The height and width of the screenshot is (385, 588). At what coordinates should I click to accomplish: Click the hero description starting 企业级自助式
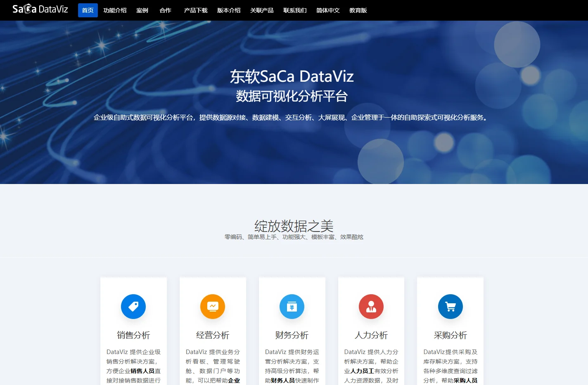pyautogui.click(x=292, y=118)
